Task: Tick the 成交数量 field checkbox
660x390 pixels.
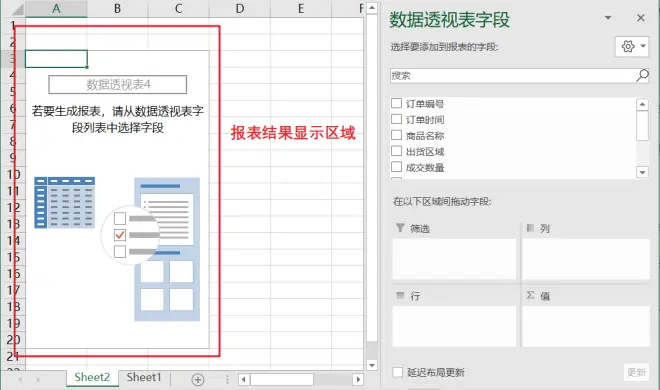Action: point(397,167)
